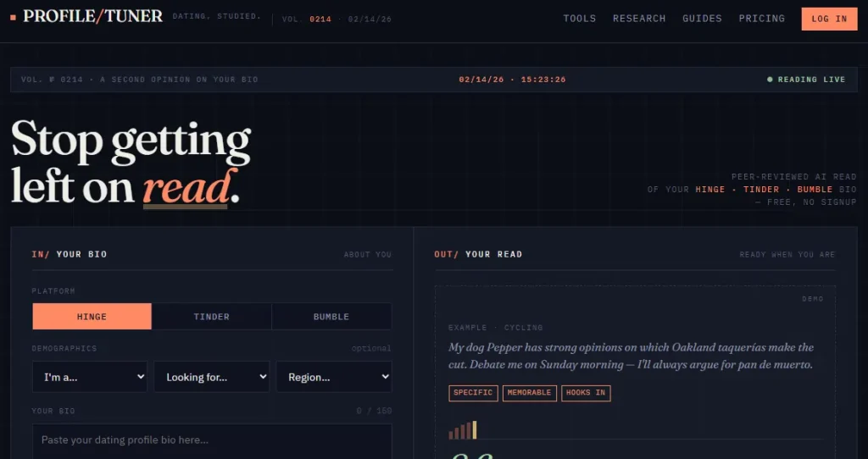Screen dimensions: 868x459
Task: Click the DEMO label
Action: (x=813, y=299)
